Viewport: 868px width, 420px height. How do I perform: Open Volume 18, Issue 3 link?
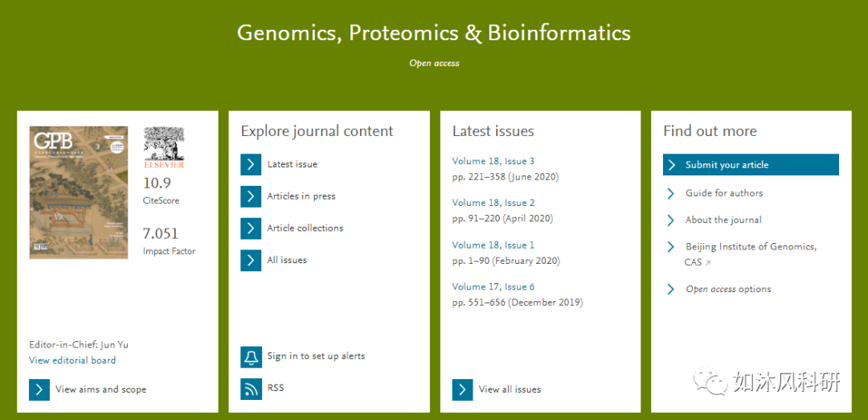point(493,161)
